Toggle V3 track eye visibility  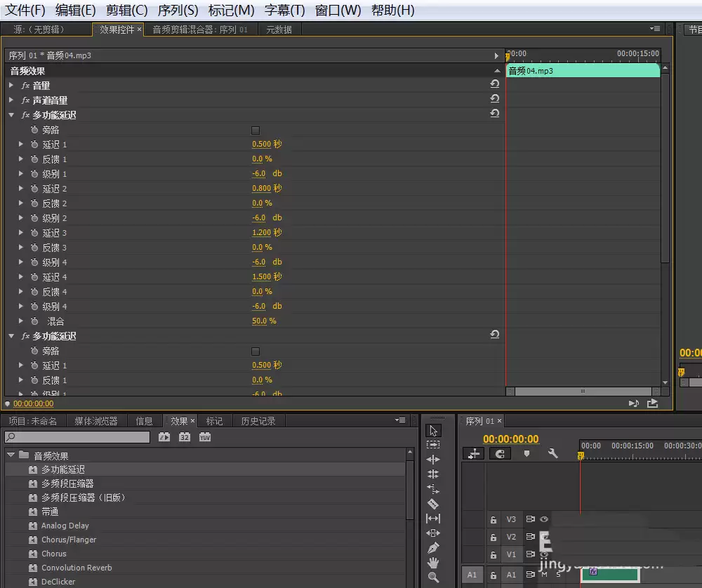pos(544,519)
